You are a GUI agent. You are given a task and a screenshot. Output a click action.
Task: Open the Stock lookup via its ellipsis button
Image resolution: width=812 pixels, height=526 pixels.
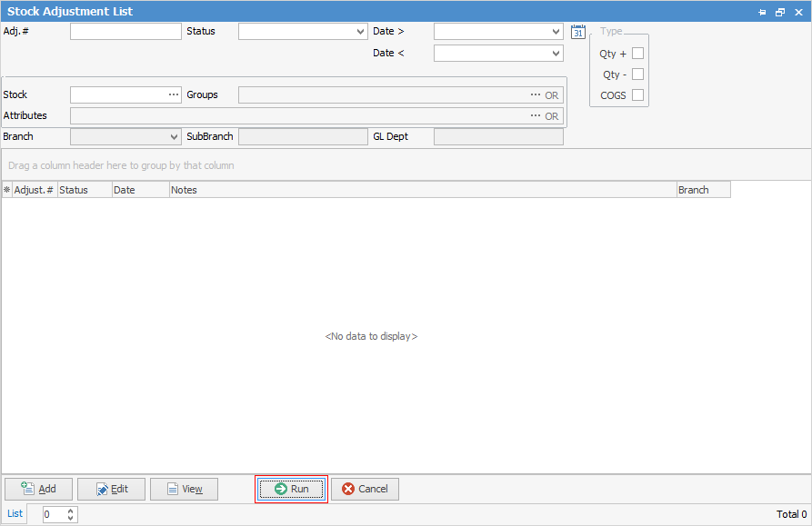[175, 94]
